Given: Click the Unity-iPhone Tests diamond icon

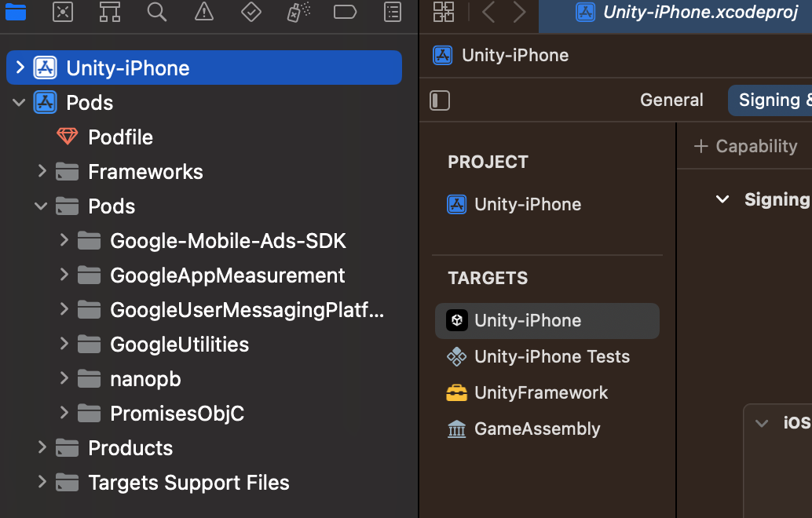Looking at the screenshot, I should (x=456, y=356).
